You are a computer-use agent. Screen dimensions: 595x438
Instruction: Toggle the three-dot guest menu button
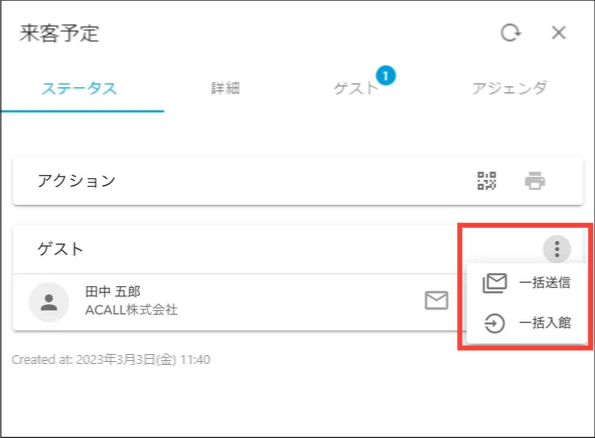(x=557, y=249)
